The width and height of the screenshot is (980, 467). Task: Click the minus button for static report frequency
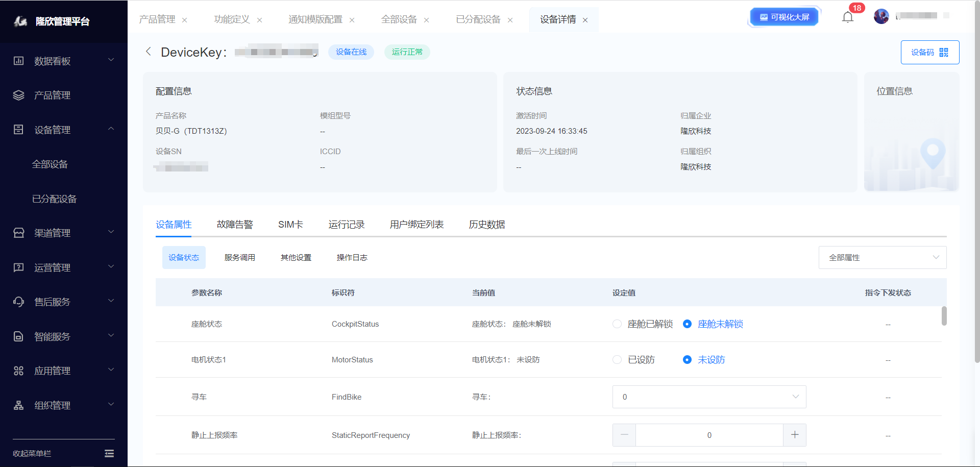[x=624, y=435]
